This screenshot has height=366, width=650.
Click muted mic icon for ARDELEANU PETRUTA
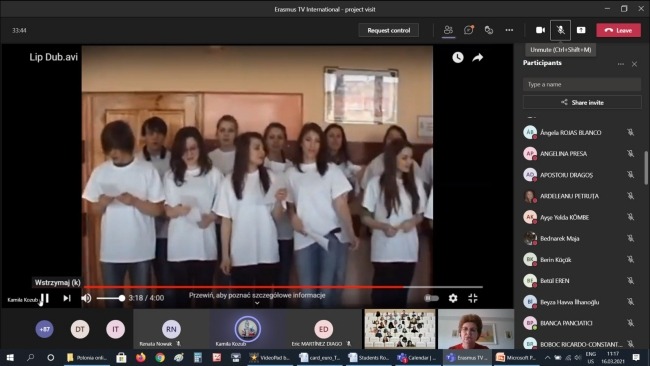(630, 196)
